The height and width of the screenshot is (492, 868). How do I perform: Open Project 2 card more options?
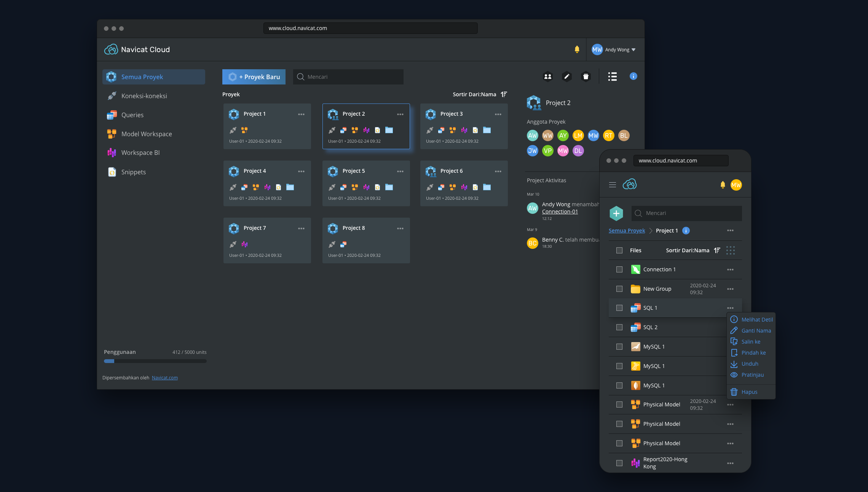point(400,114)
